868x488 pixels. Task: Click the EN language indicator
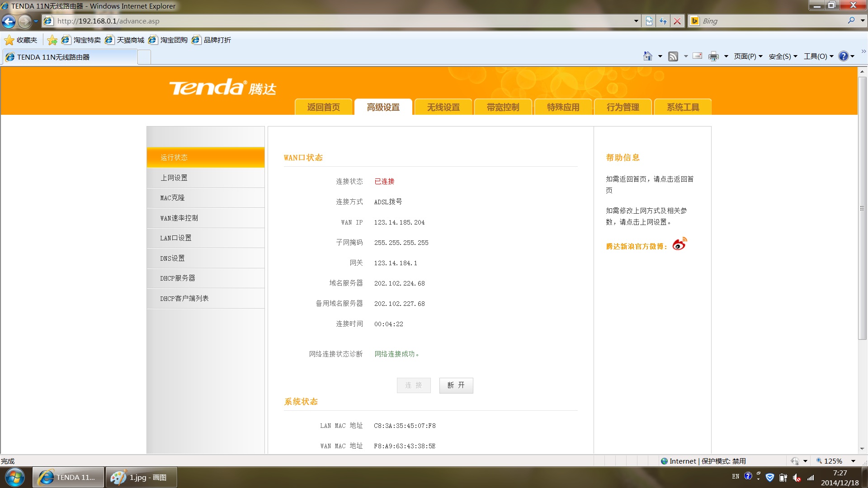coord(736,476)
